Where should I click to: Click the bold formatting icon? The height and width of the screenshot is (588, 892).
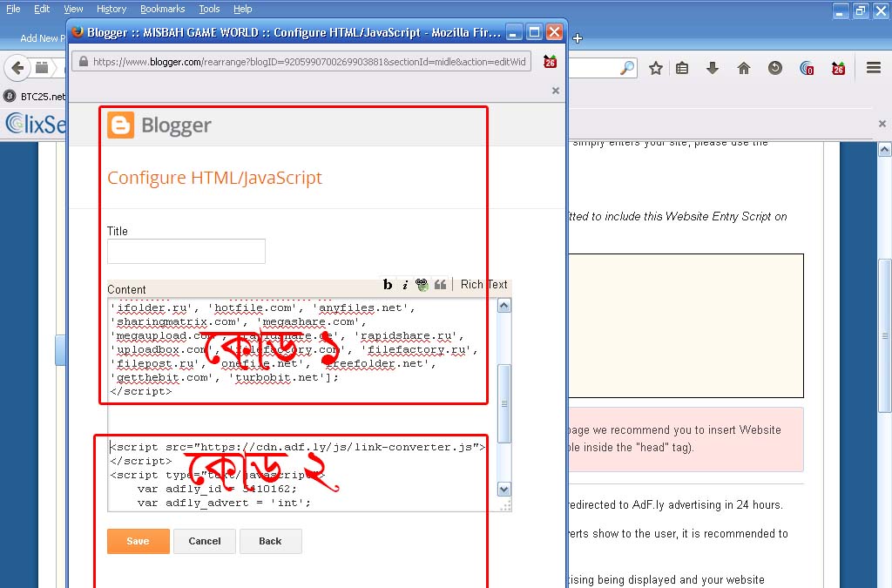388,285
